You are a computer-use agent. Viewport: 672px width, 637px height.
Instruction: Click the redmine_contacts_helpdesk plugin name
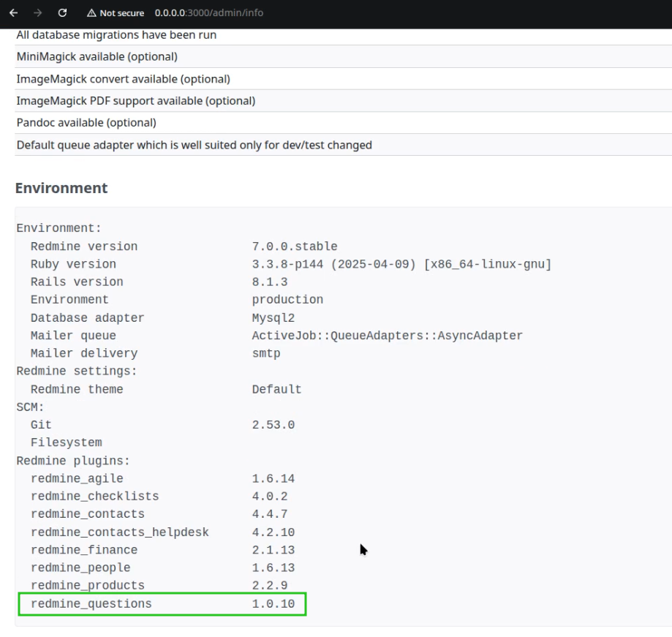coord(120,532)
